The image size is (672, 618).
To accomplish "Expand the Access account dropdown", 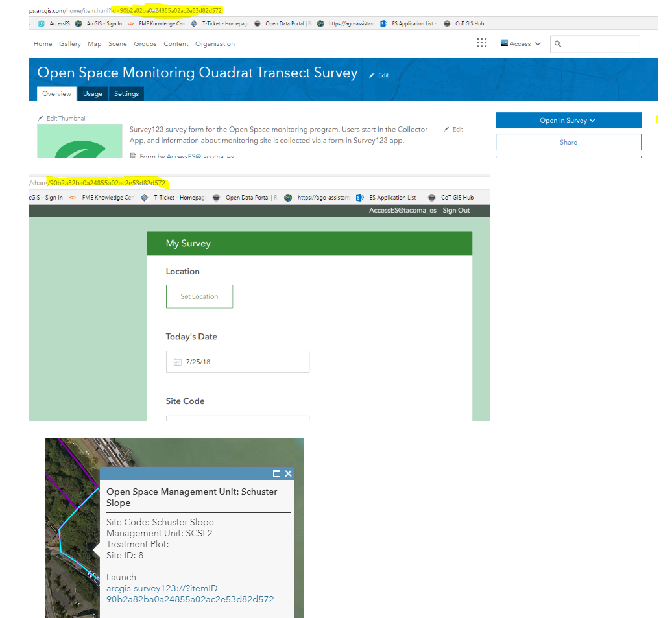I will click(x=521, y=43).
